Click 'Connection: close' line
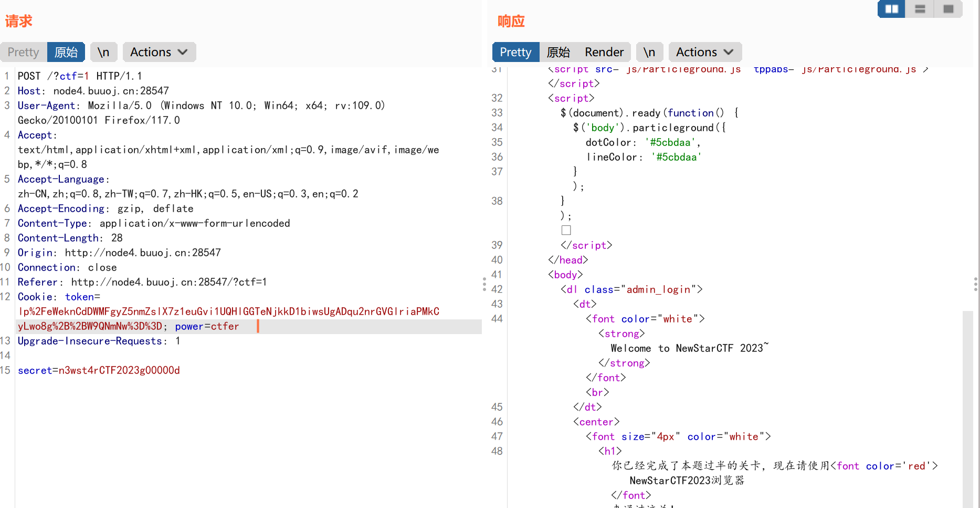980x508 pixels. [x=67, y=267]
